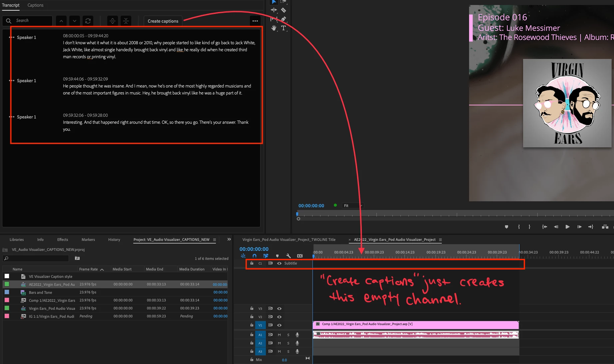The width and height of the screenshot is (614, 364).
Task: Step back one frame
Action: (x=556, y=227)
